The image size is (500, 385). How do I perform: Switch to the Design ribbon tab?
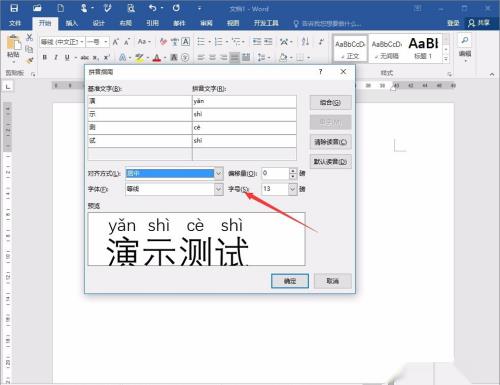point(98,23)
